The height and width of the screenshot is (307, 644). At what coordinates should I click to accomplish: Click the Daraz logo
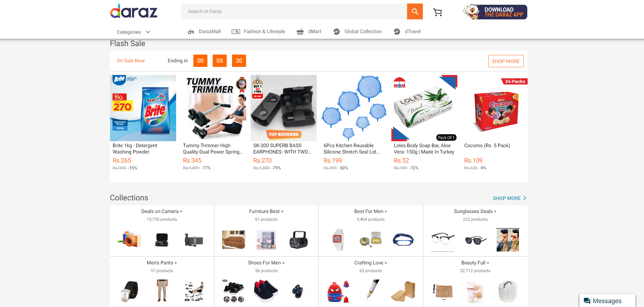pos(134,11)
